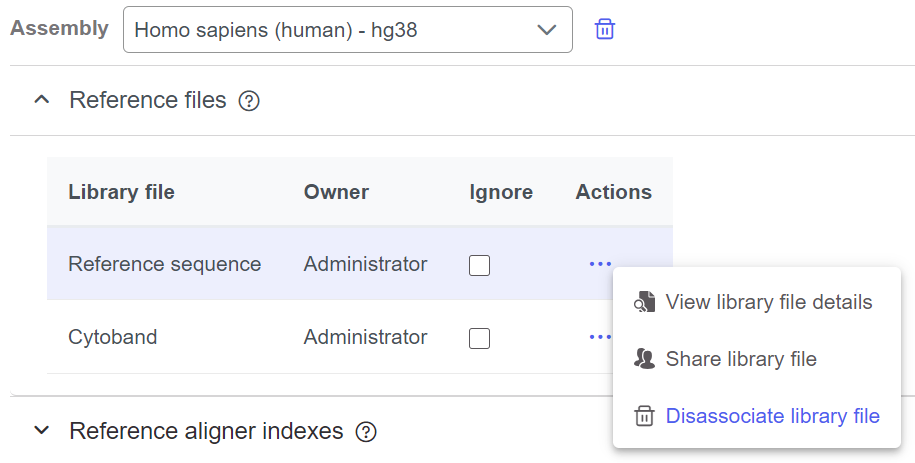Click the Ignore column header
Image resolution: width=915 pixels, height=463 pixels.
(x=500, y=192)
